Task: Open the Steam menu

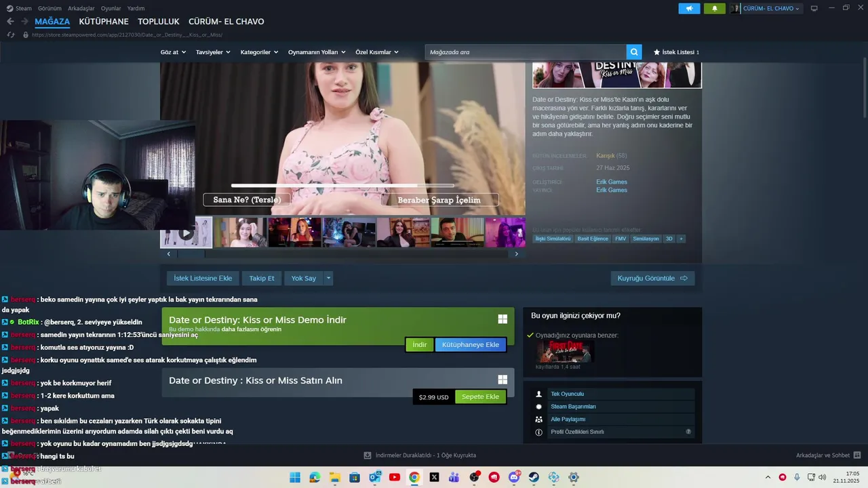Action: 20,8
